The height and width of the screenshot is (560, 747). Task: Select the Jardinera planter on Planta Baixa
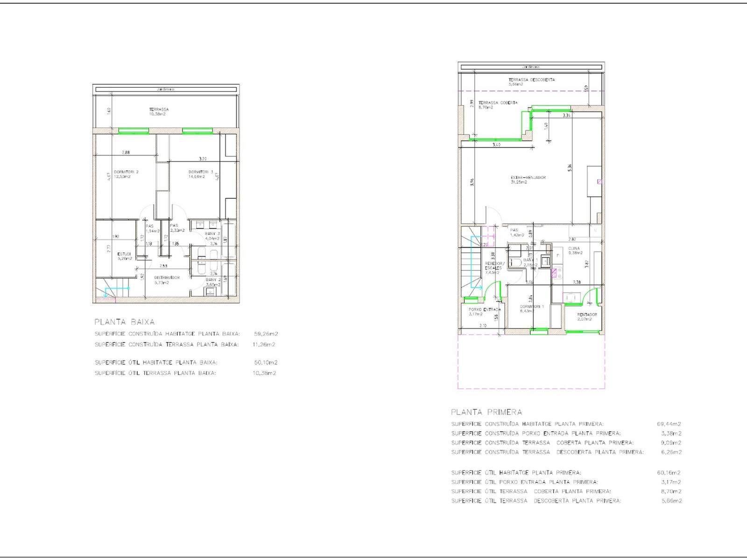pos(166,89)
